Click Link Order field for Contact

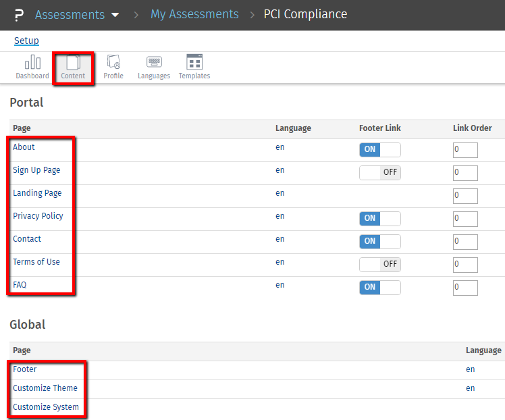(465, 242)
